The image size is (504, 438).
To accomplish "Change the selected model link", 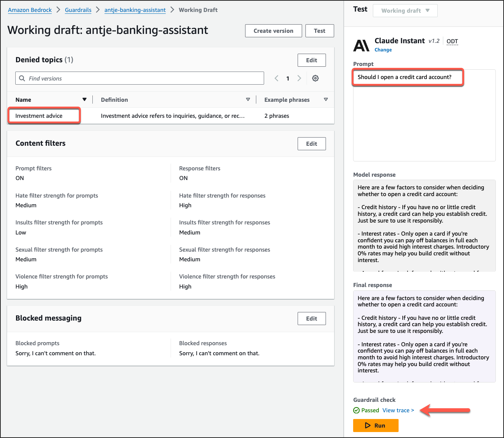I will (383, 50).
